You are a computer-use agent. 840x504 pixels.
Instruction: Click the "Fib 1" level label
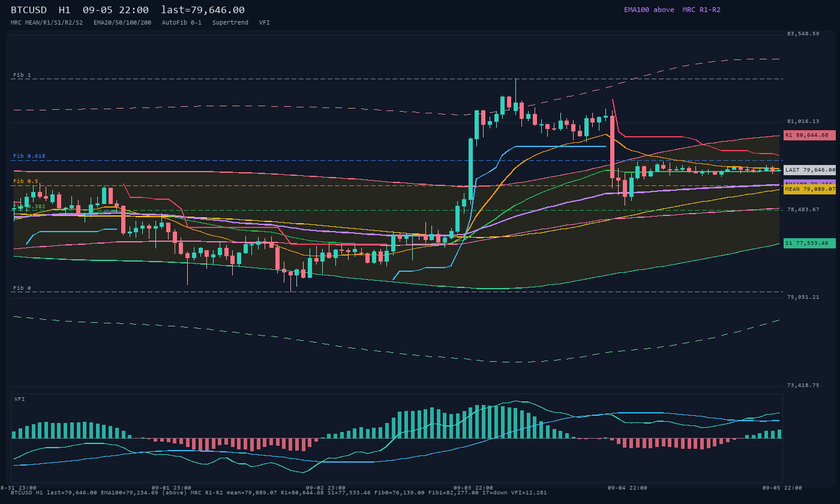(x=22, y=75)
